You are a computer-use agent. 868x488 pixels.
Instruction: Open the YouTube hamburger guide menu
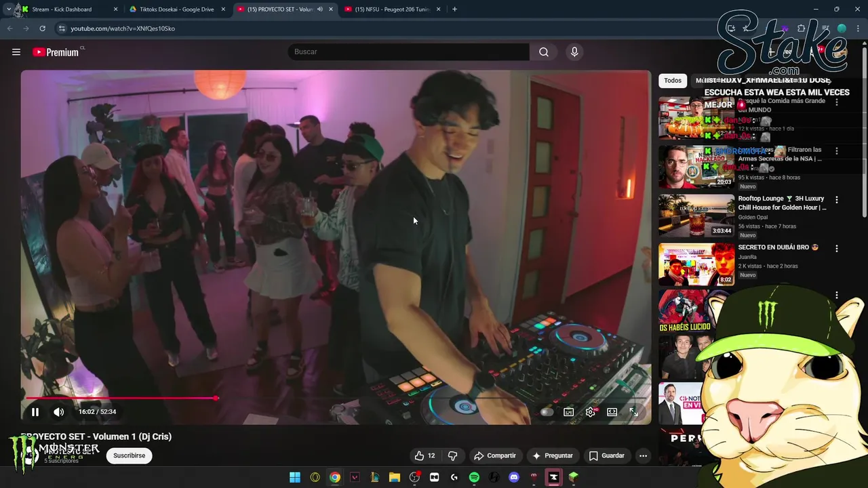(16, 52)
